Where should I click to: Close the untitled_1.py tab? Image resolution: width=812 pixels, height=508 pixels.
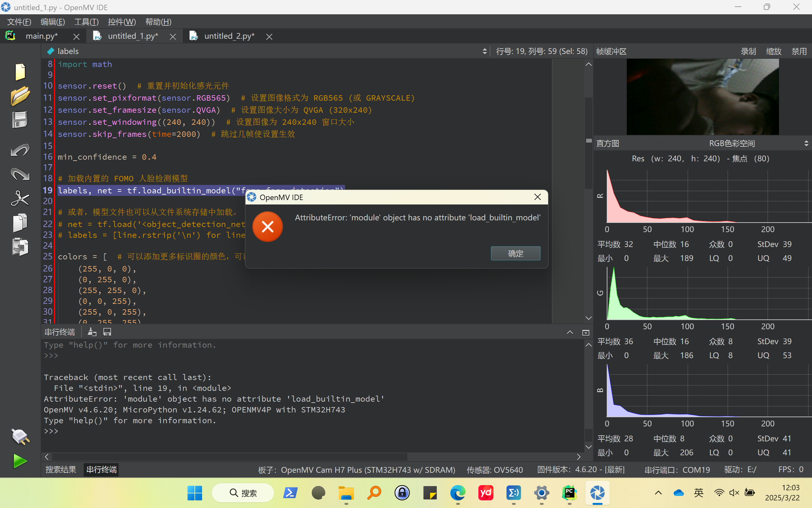click(173, 37)
